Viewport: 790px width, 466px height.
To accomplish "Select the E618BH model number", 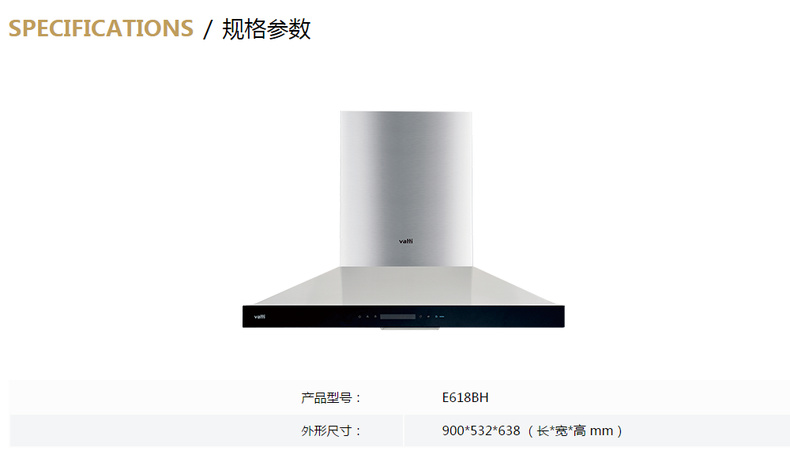I will pos(465,397).
